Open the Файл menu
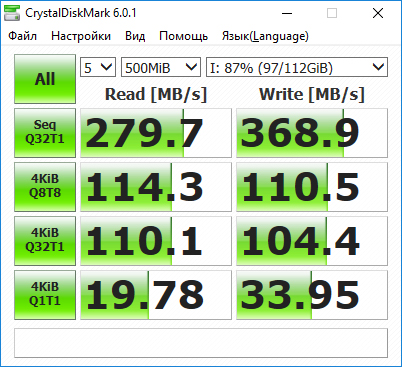 coord(22,36)
